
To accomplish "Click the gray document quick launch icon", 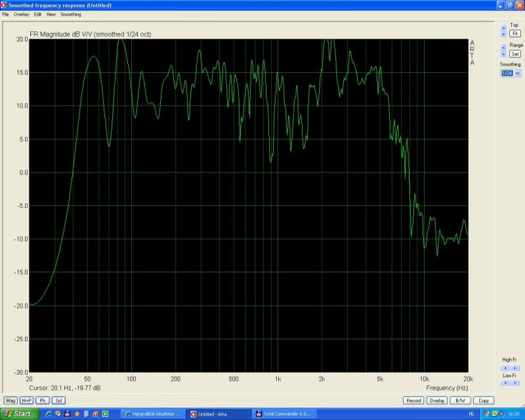I will (x=86, y=414).
